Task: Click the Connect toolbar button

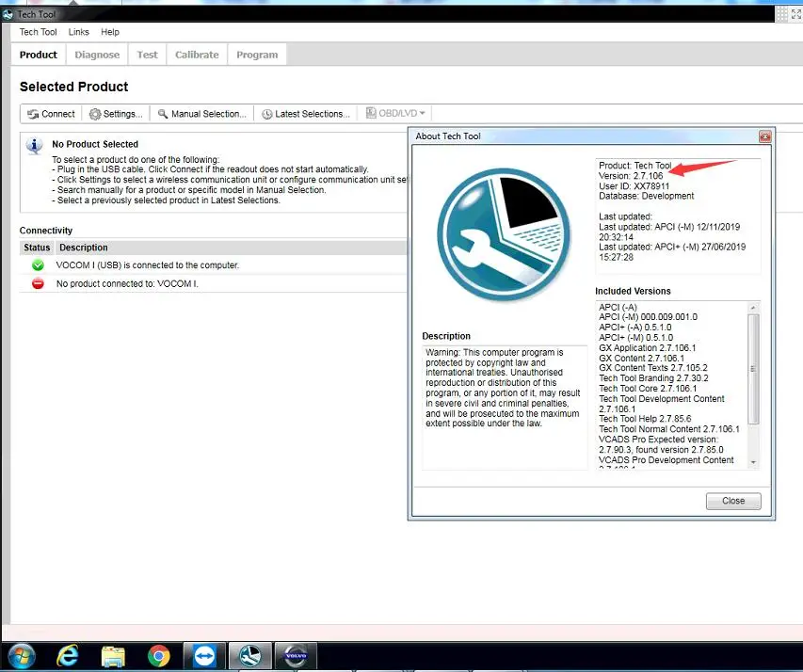Action: point(51,114)
